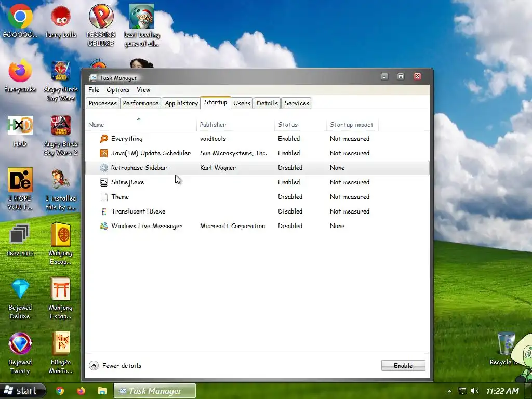Switch to the Processes tab
532x399 pixels.
point(102,103)
